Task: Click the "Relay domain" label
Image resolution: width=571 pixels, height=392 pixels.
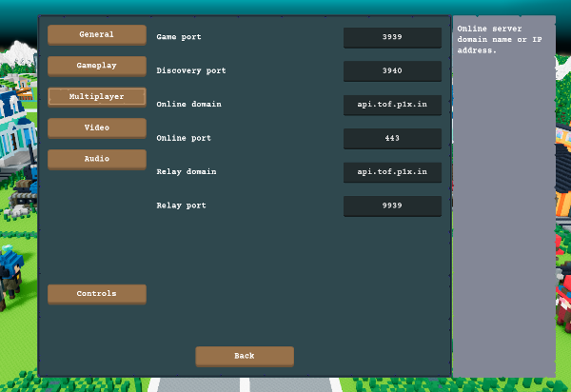Action: [x=187, y=172]
